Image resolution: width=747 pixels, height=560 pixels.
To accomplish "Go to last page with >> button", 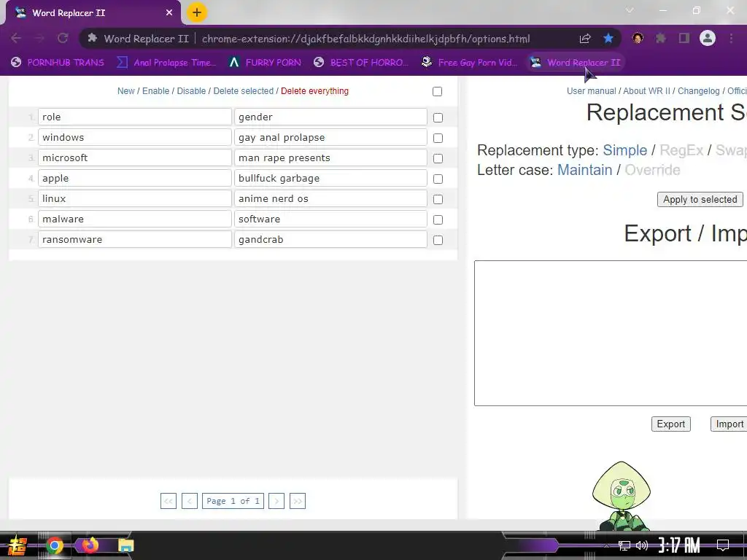I will click(x=298, y=501).
